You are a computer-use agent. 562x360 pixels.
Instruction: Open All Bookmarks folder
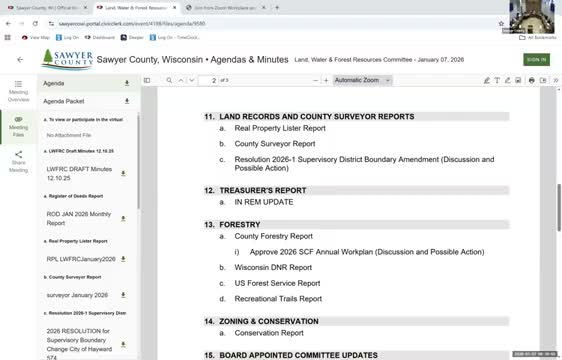pos(538,37)
